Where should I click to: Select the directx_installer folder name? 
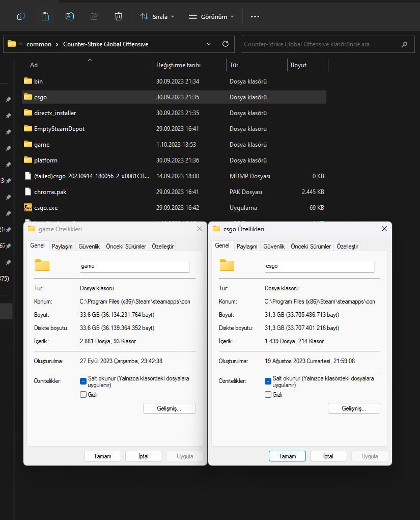click(x=55, y=113)
